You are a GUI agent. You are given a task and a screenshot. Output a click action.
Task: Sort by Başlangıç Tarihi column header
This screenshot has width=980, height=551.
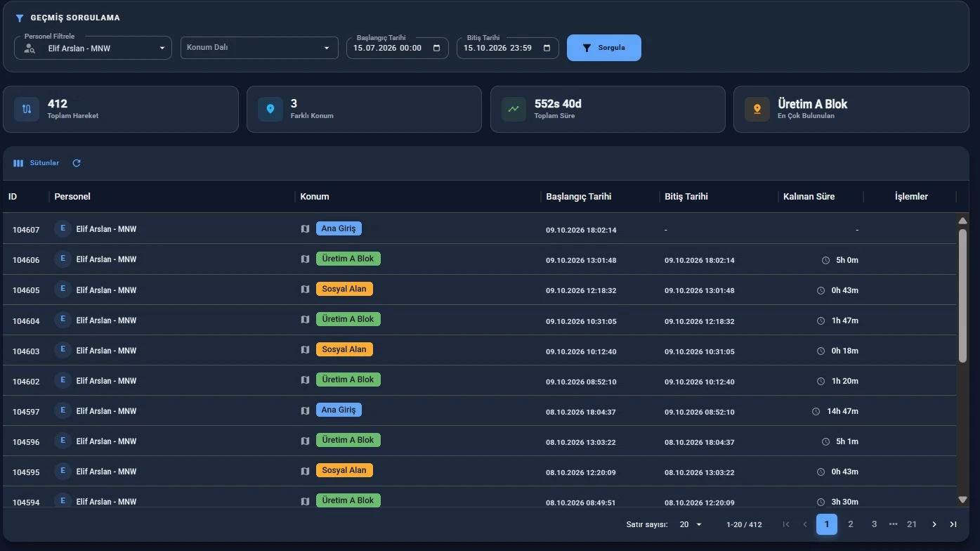[579, 197]
